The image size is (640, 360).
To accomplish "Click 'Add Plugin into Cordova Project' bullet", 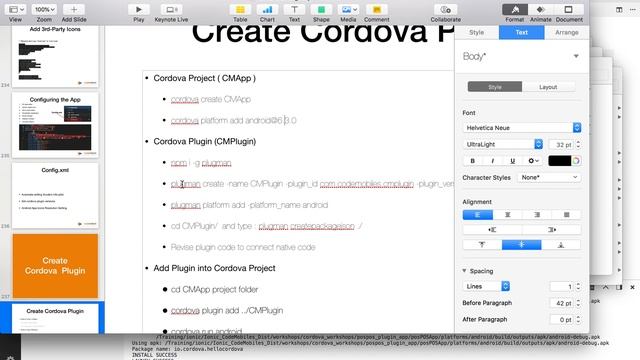I will [x=214, y=268].
